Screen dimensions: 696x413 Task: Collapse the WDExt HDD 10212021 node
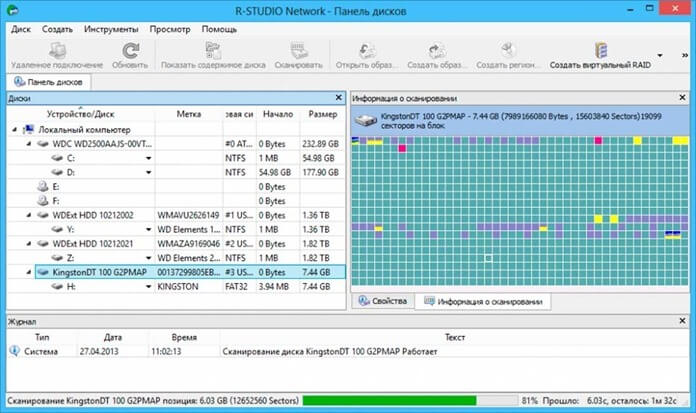point(29,243)
